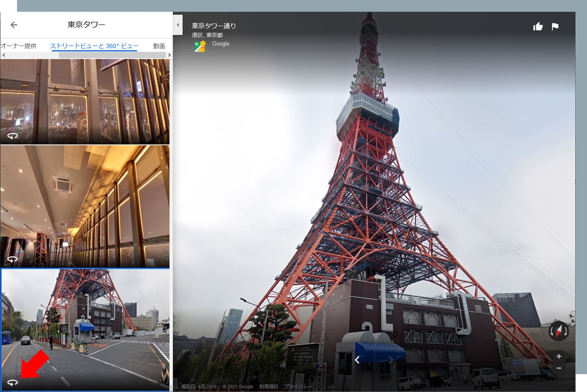
Task: Click the 360° icon on the interior hallway thumbnail
Action: (x=13, y=260)
